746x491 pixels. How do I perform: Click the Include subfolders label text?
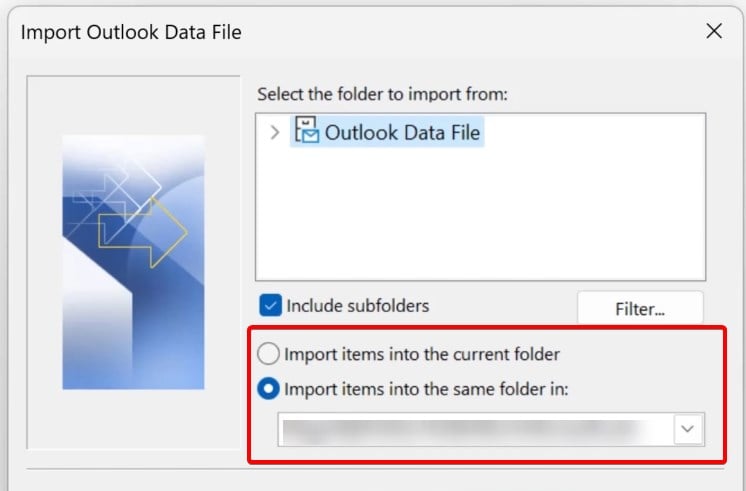coord(357,306)
